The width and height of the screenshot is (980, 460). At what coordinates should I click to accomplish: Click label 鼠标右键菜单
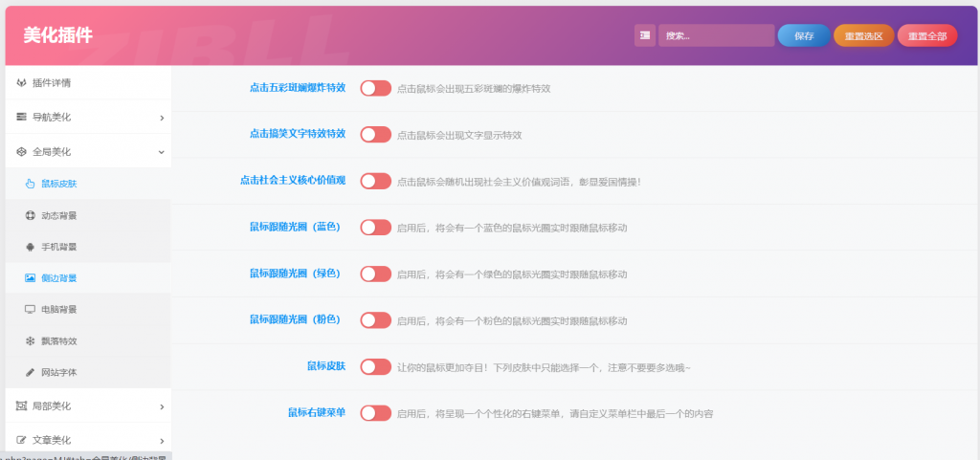(317, 412)
